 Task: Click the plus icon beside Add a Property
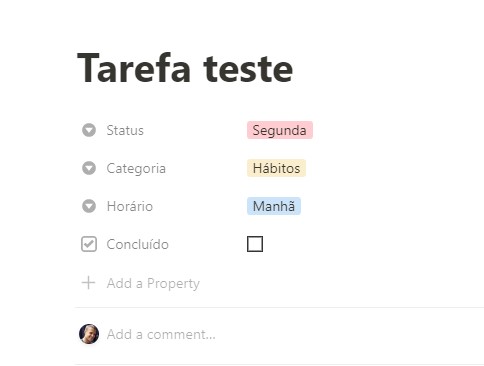pos(89,283)
